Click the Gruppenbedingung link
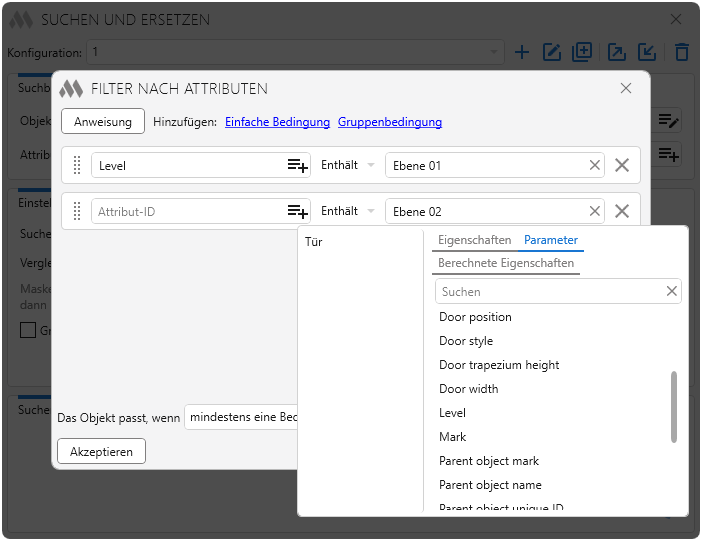 coord(390,122)
